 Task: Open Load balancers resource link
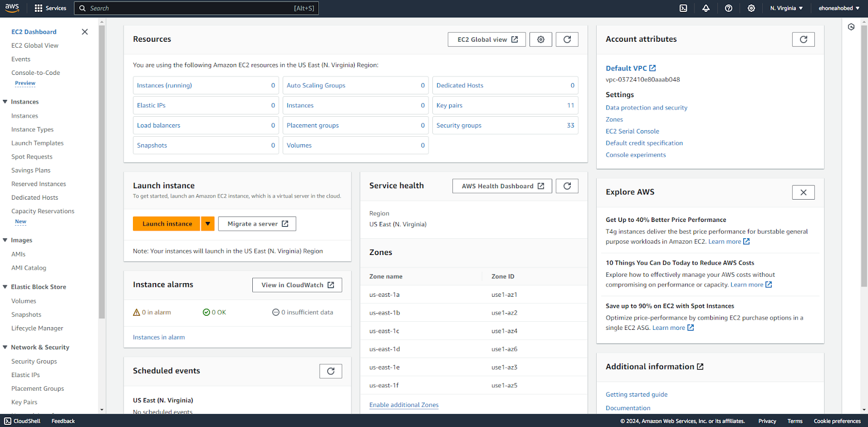[158, 125]
